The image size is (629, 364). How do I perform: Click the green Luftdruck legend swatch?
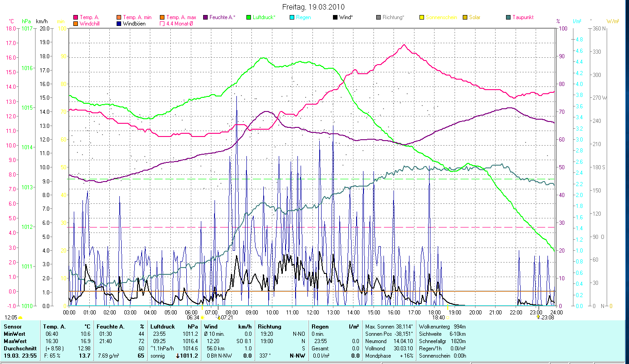click(249, 17)
